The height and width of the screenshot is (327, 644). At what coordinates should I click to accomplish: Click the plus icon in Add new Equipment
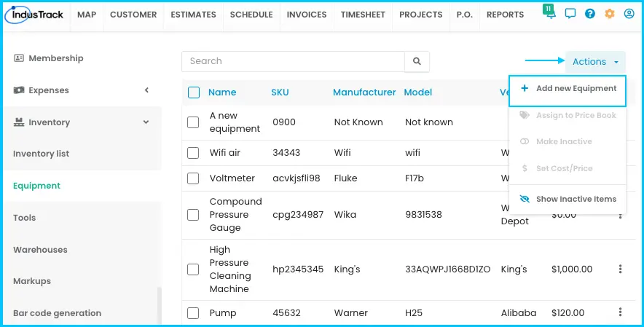coord(525,88)
